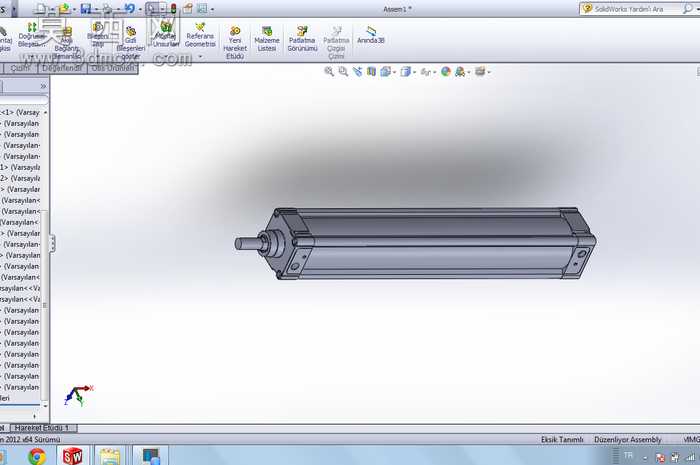This screenshot has width=700, height=465.
Task: Create a Patlatma Görünümü exploded view
Action: click(x=302, y=38)
